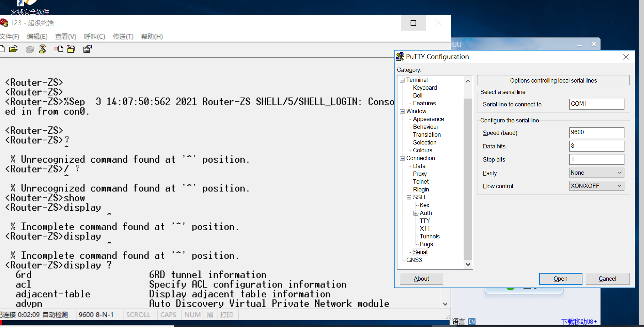This screenshot has height=327, width=644.
Task: Click the CAPS status bar indicator
Action: [x=168, y=315]
